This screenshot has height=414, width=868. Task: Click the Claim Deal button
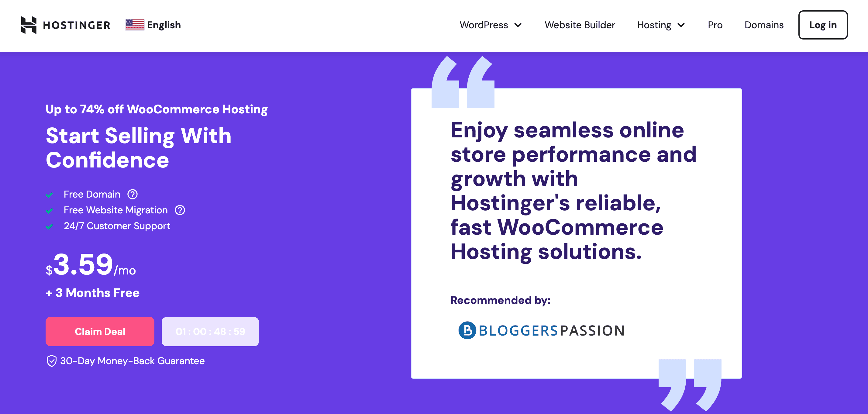pos(100,332)
